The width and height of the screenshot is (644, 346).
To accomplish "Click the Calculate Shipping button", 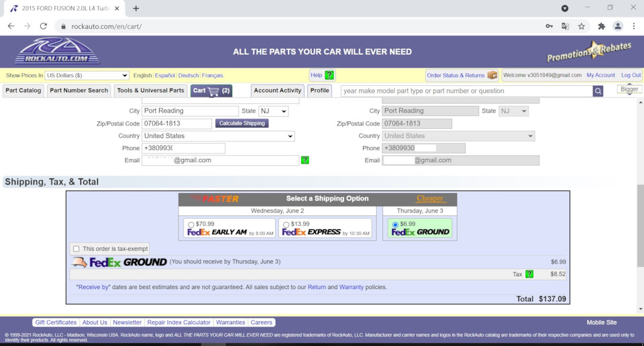I will coord(242,123).
